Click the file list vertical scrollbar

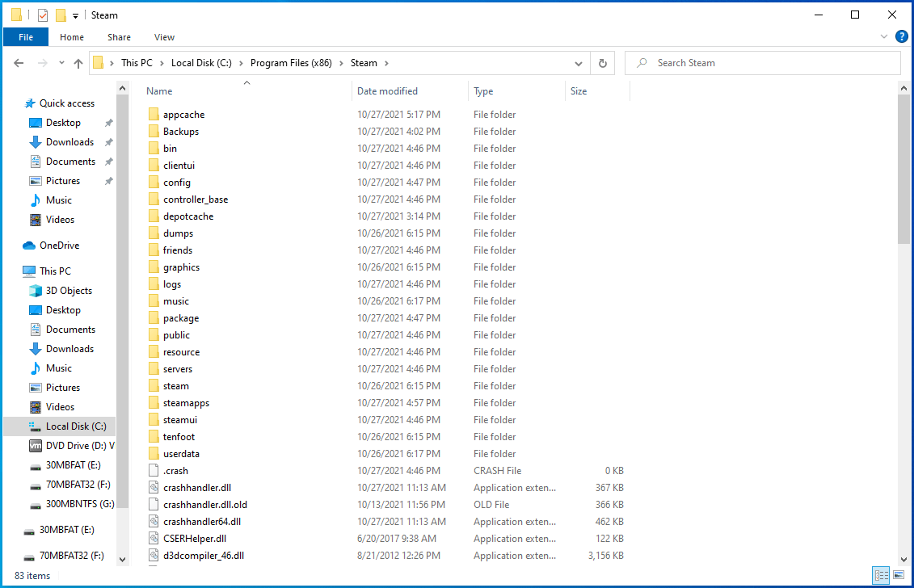click(x=903, y=170)
